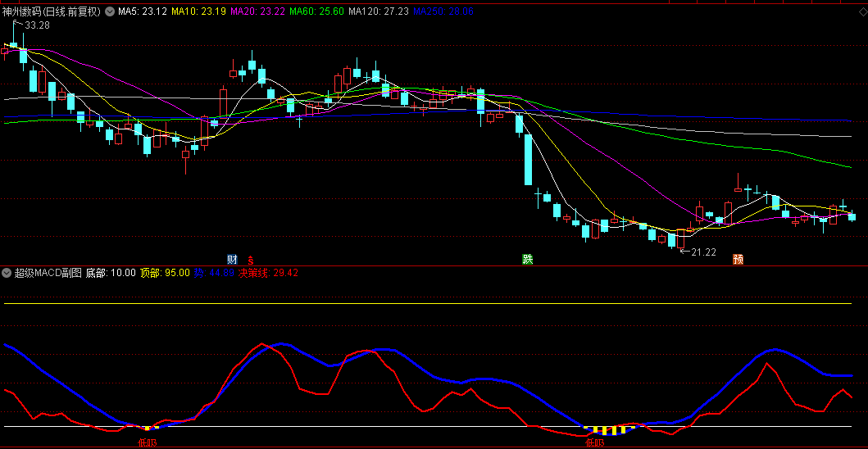
Task: Select the MA10: 23.19 label
Action: 198,11
